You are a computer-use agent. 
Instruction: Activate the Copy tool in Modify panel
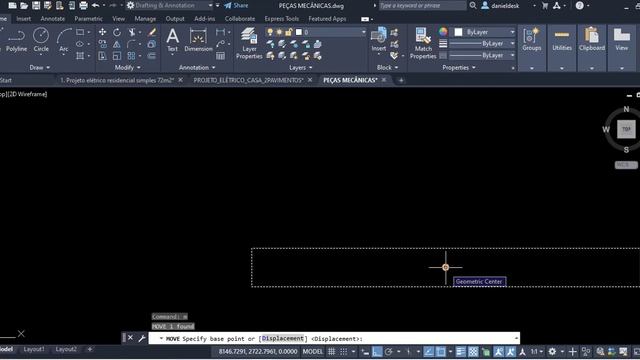[102, 44]
